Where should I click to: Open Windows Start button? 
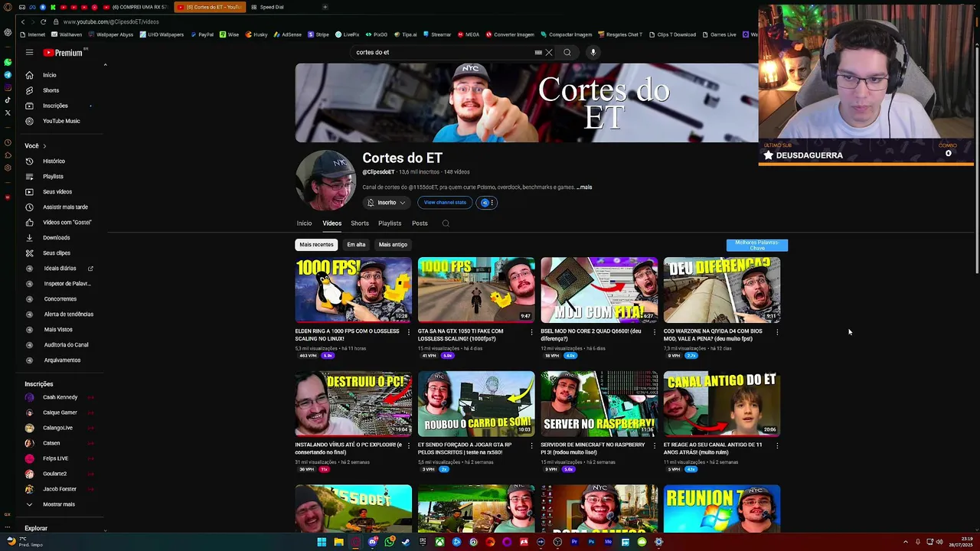(x=322, y=542)
